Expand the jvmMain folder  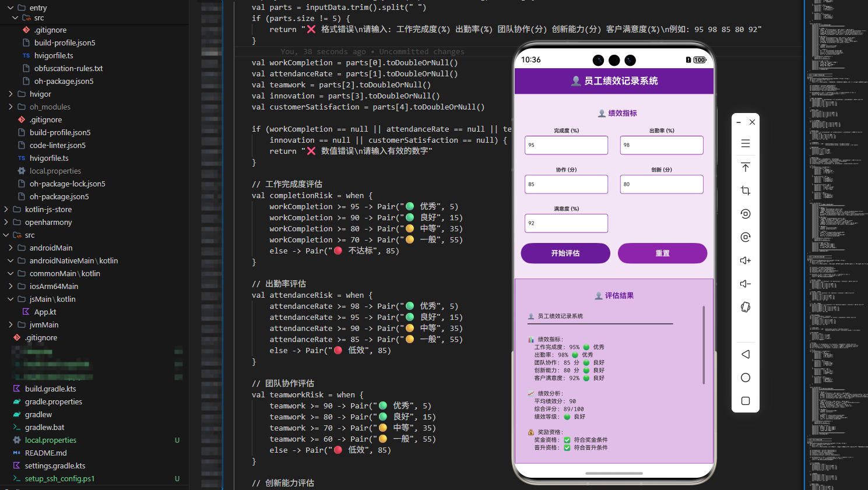pos(10,325)
